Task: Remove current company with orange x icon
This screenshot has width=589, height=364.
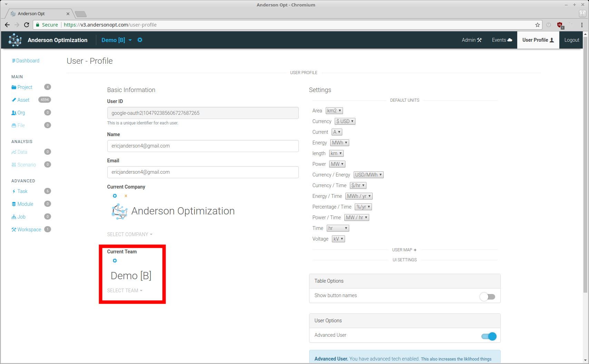Action: (126, 196)
